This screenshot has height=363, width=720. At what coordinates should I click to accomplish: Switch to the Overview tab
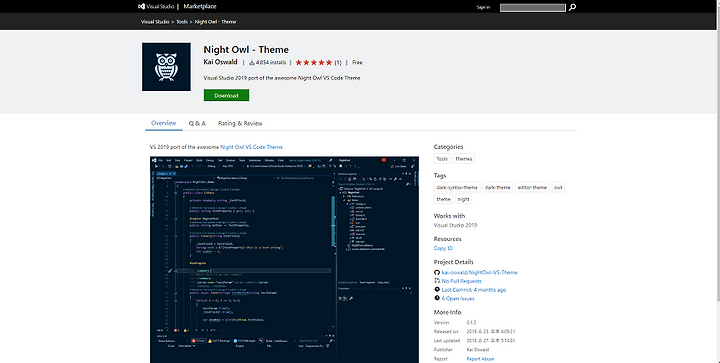[163, 123]
